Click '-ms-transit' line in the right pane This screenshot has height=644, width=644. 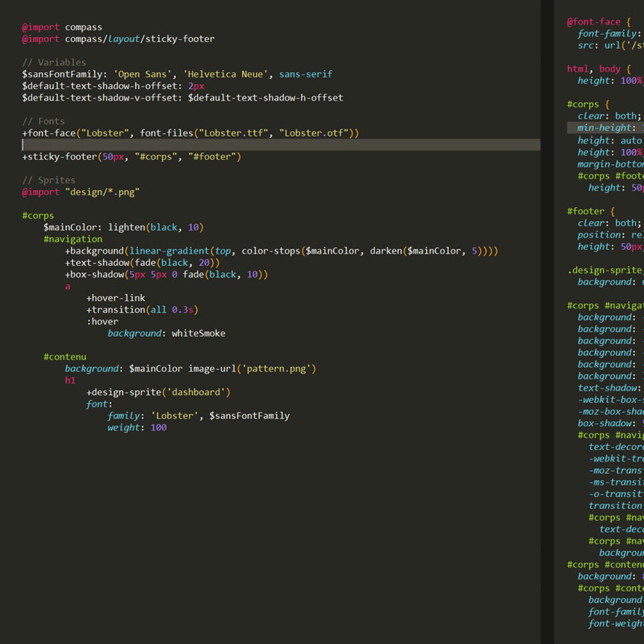tap(616, 482)
